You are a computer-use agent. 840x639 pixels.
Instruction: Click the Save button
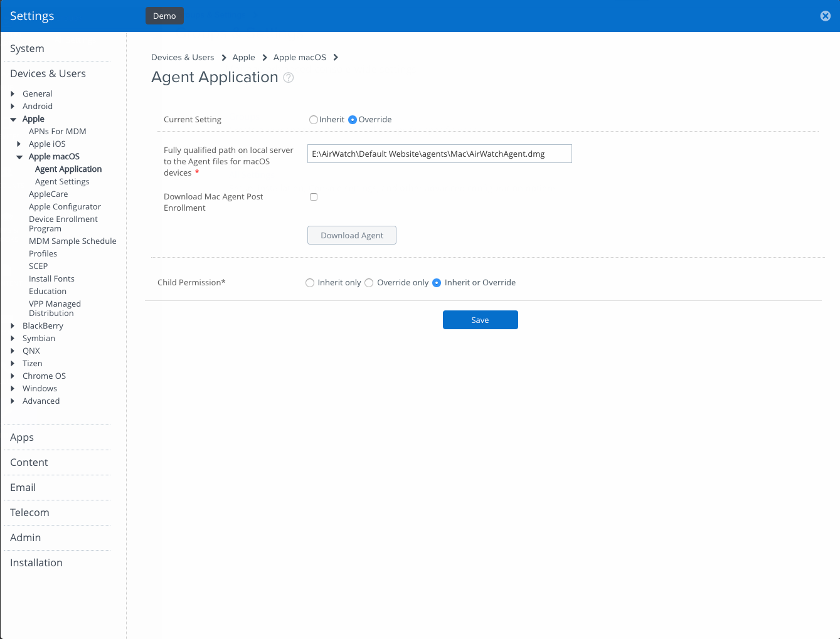[x=481, y=320]
